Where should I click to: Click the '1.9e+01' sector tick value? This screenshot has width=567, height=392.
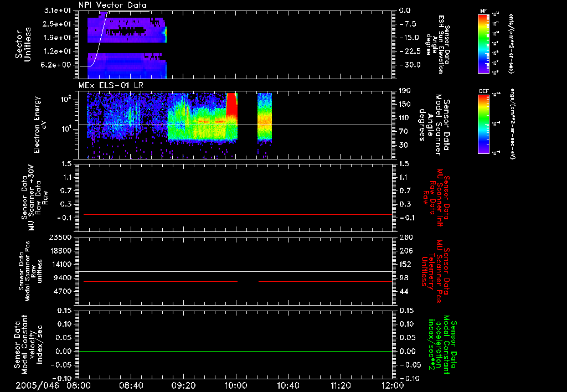(58, 38)
